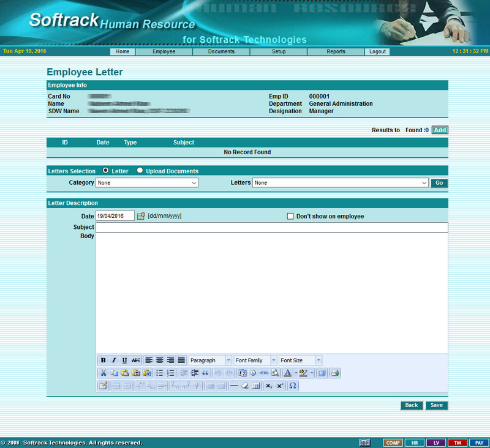Click the Save button

[437, 405]
